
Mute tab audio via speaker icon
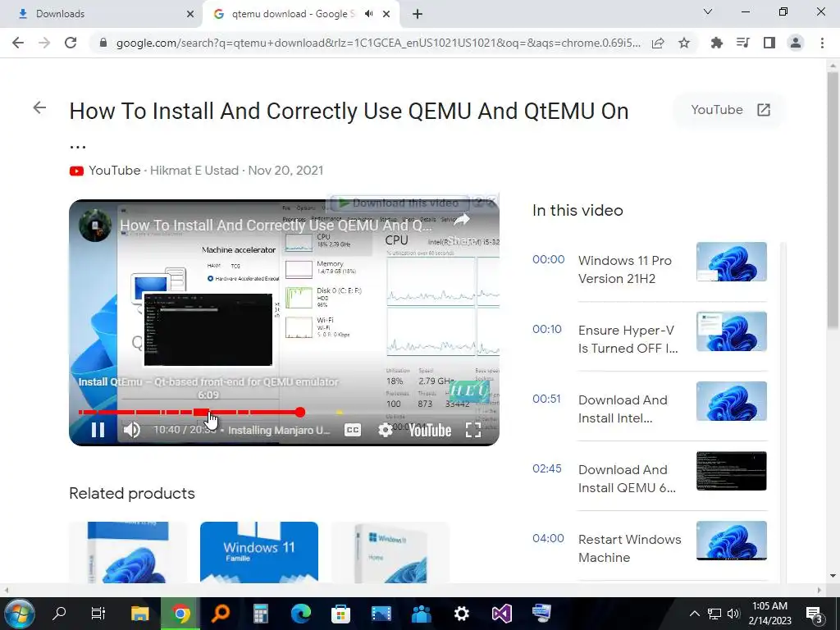(x=368, y=14)
